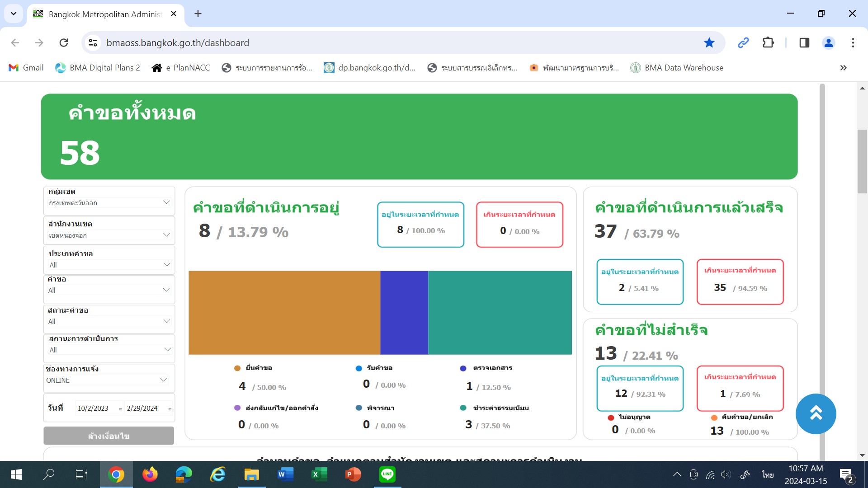Image resolution: width=868 pixels, height=488 pixels.
Task: Click the teal segment of the status bar chart
Action: tap(500, 313)
